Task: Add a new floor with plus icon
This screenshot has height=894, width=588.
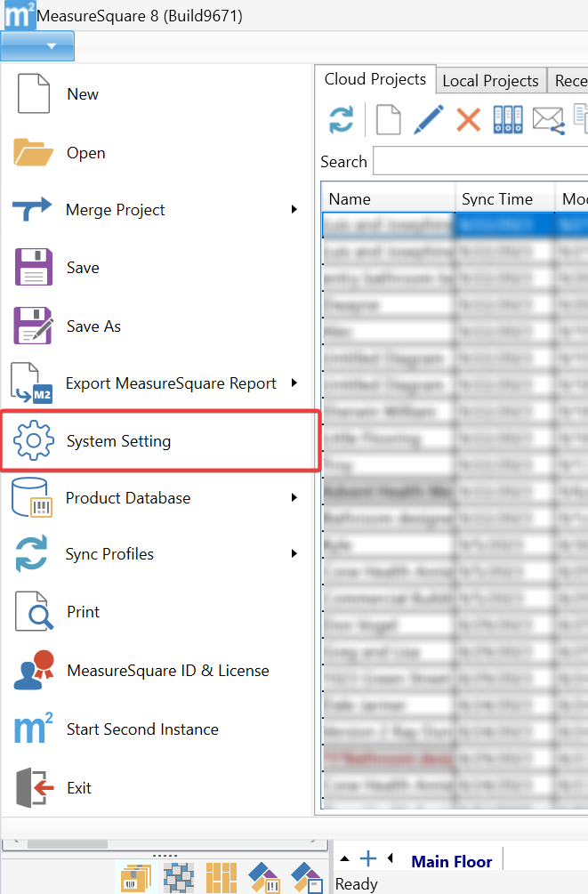Action: (368, 858)
